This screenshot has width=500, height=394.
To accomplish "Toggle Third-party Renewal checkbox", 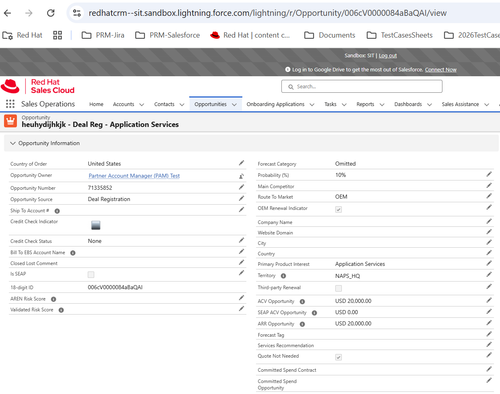I will 338,288.
